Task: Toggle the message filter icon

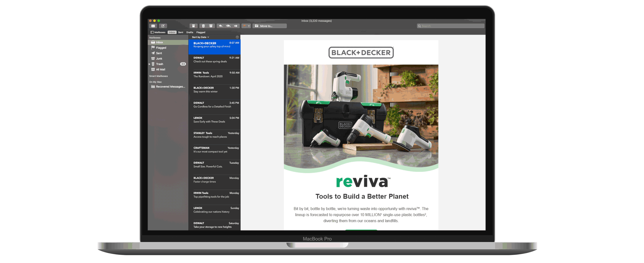Action: point(237,37)
